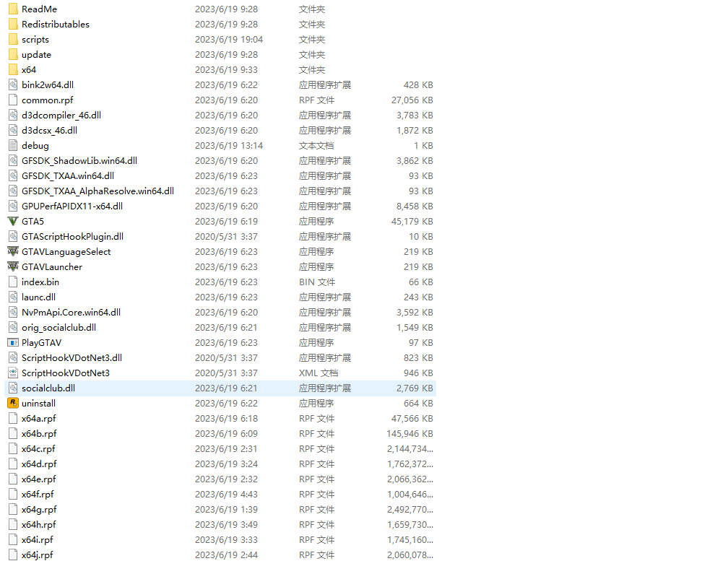Viewport: 728px width, 561px height.
Task: Click the file name x64b.rpf
Action: tap(39, 433)
